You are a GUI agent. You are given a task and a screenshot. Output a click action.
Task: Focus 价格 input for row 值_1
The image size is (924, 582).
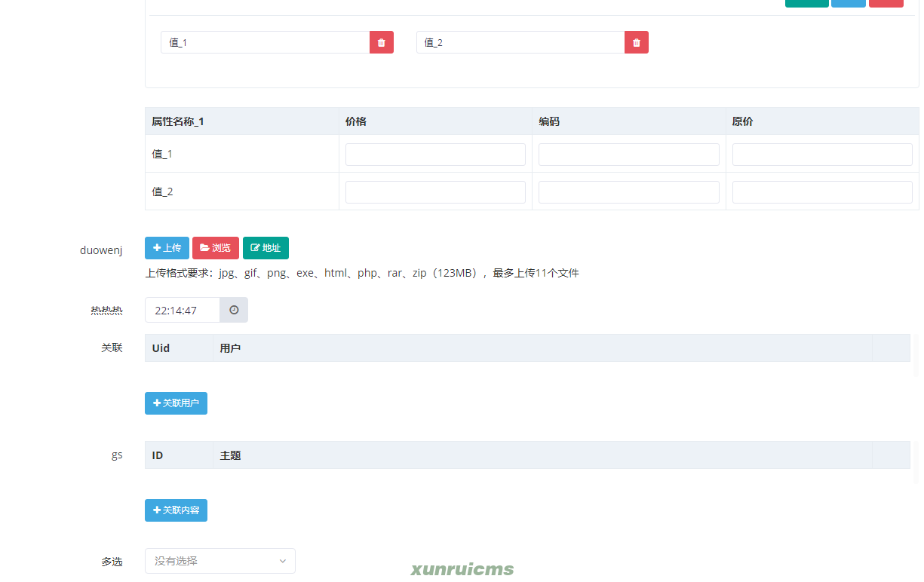click(x=435, y=155)
